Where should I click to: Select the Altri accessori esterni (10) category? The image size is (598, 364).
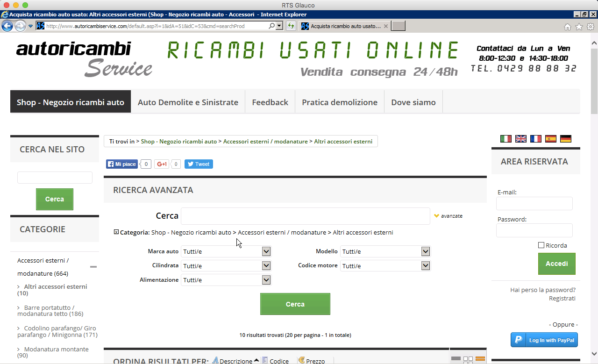point(52,290)
